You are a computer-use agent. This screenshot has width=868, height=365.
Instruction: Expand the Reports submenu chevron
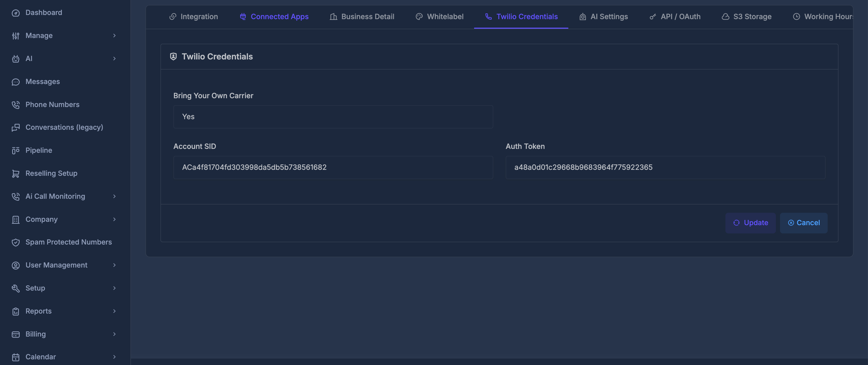click(x=115, y=311)
